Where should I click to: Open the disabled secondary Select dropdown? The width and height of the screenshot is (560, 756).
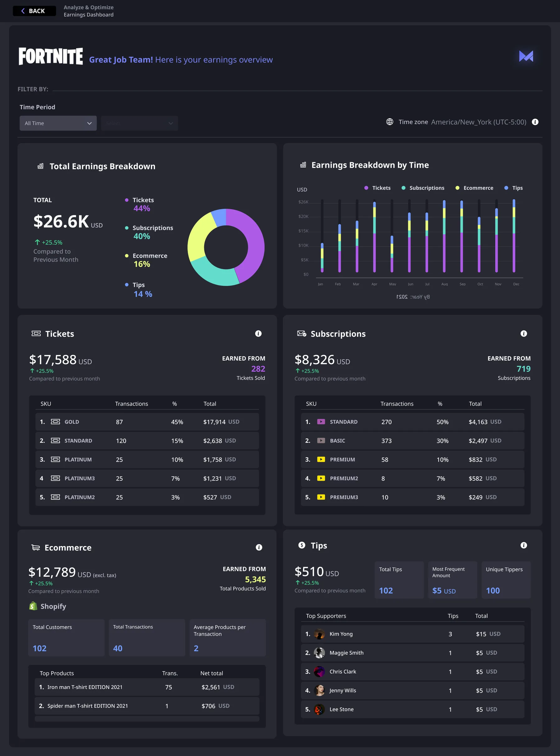(x=139, y=123)
